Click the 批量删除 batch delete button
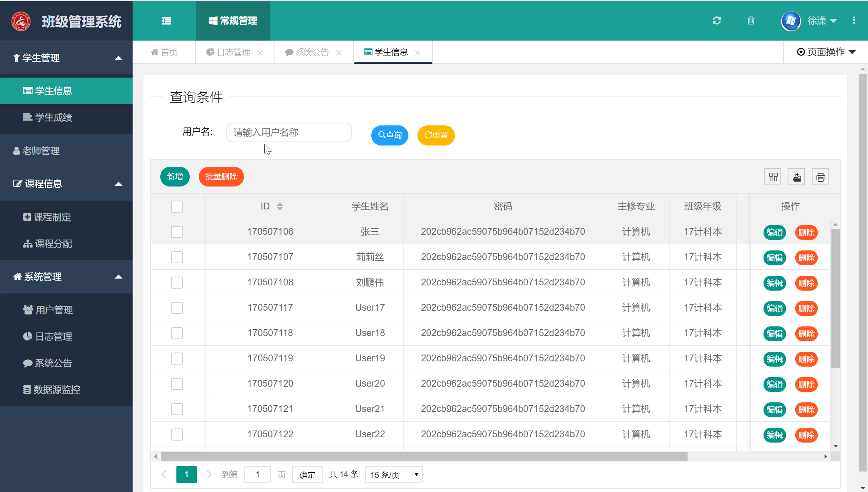The image size is (868, 492). [221, 176]
